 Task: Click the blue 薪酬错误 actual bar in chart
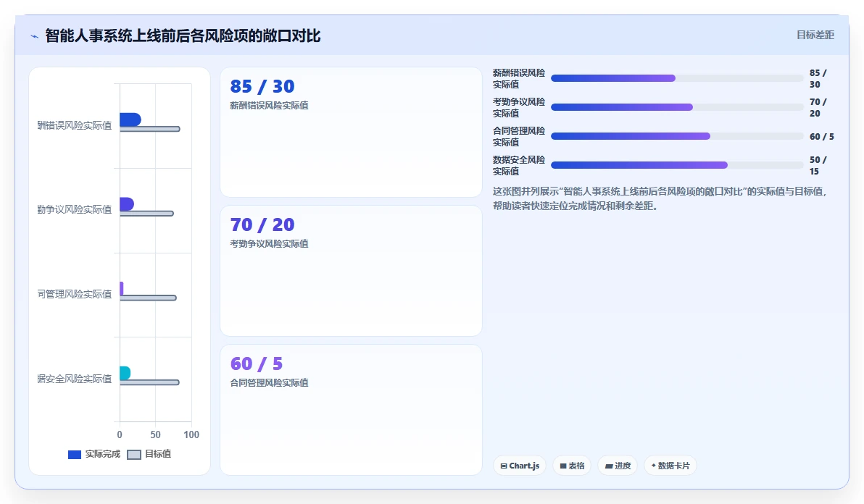click(130, 119)
